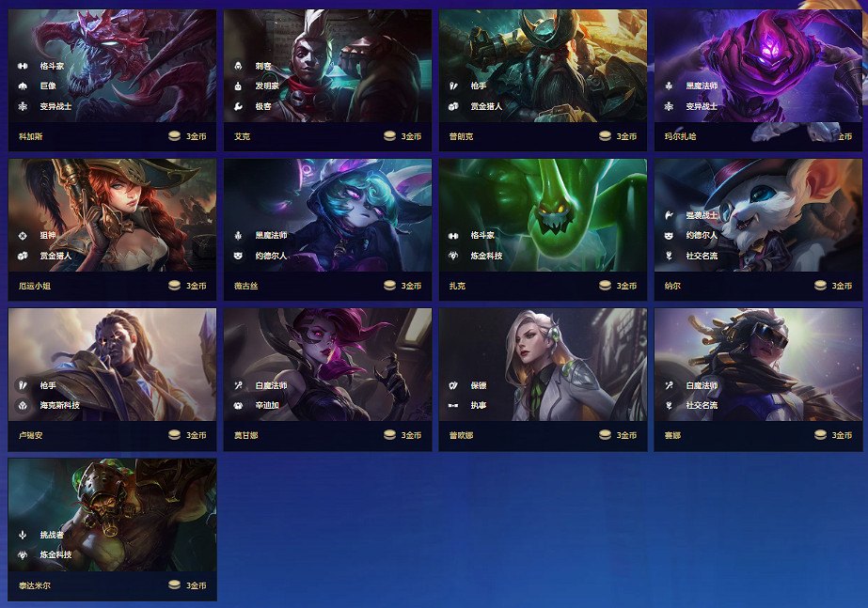This screenshot has width=868, height=608.
Task: Click the 极客 wrench icon on 艾克 card
Action: click(238, 106)
